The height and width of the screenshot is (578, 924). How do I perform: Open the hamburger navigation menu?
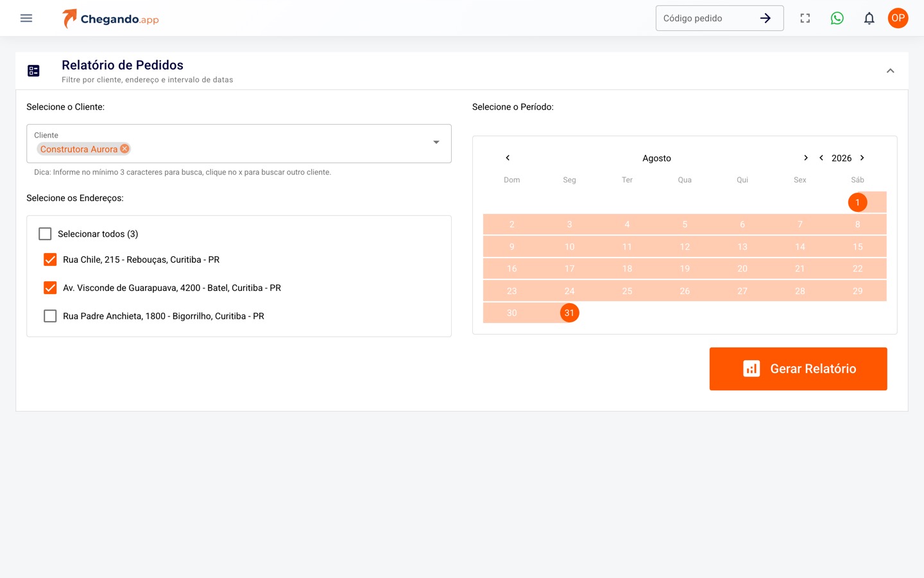[x=26, y=18]
